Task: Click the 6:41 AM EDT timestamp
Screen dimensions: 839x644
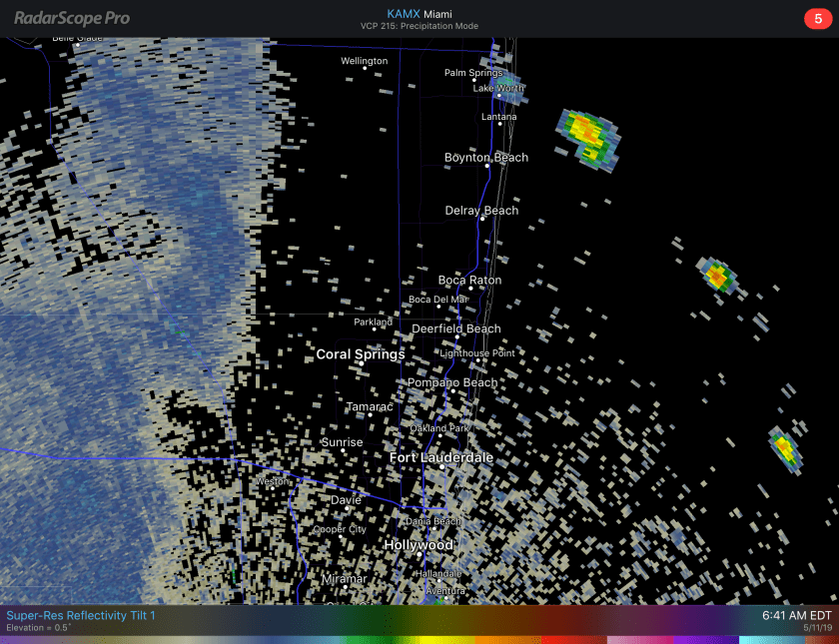Action: [796, 616]
